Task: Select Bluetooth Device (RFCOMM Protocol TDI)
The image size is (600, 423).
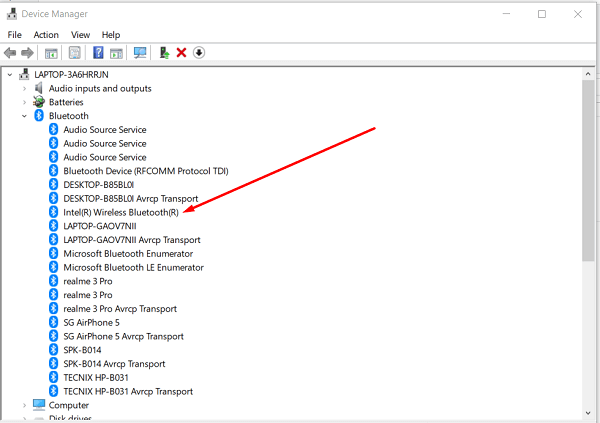Action: pyautogui.click(x=146, y=171)
